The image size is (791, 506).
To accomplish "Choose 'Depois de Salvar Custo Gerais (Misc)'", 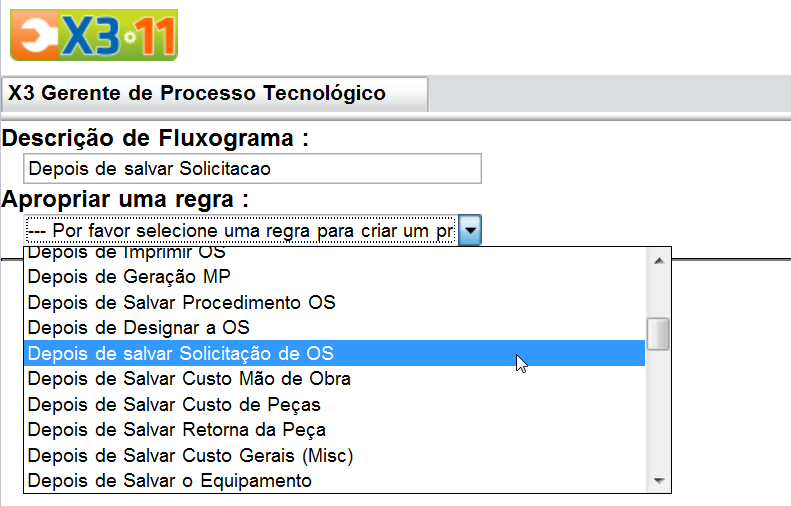I will [x=335, y=455].
